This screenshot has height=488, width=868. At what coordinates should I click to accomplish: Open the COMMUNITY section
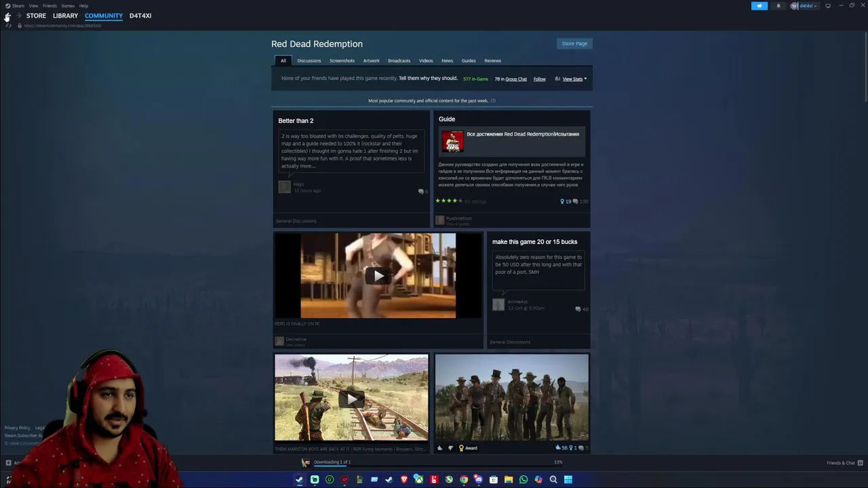click(104, 16)
